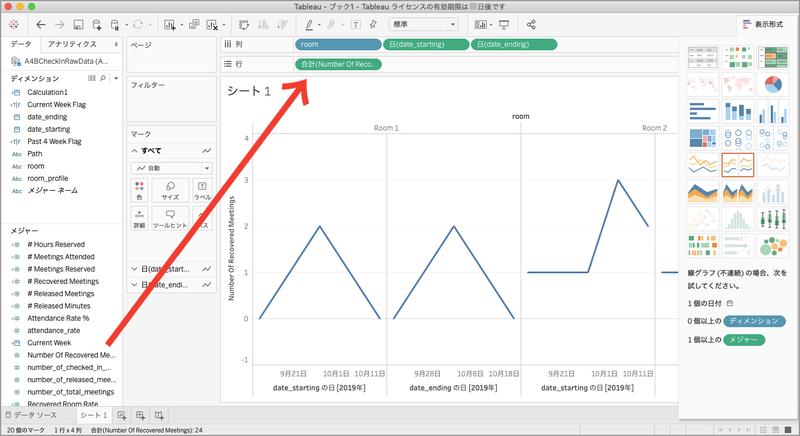The image size is (800, 436).
Task: Click the swap rows and columns icon
Action: (244, 24)
